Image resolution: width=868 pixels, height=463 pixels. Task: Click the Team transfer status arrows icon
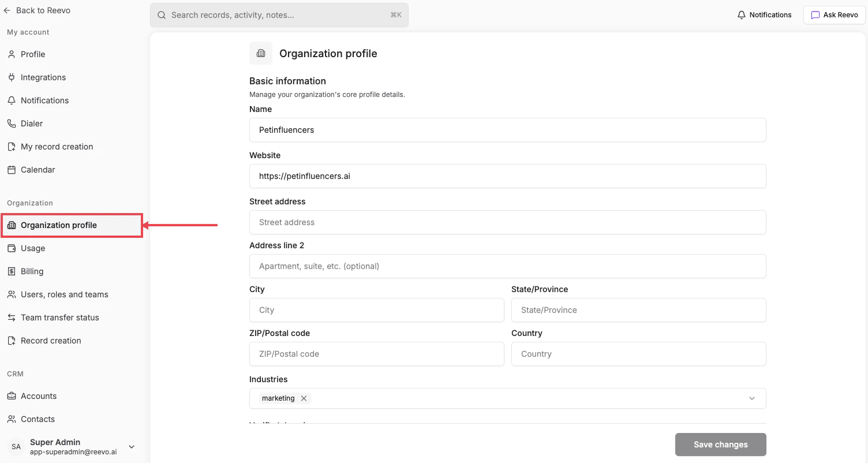pyautogui.click(x=12, y=318)
